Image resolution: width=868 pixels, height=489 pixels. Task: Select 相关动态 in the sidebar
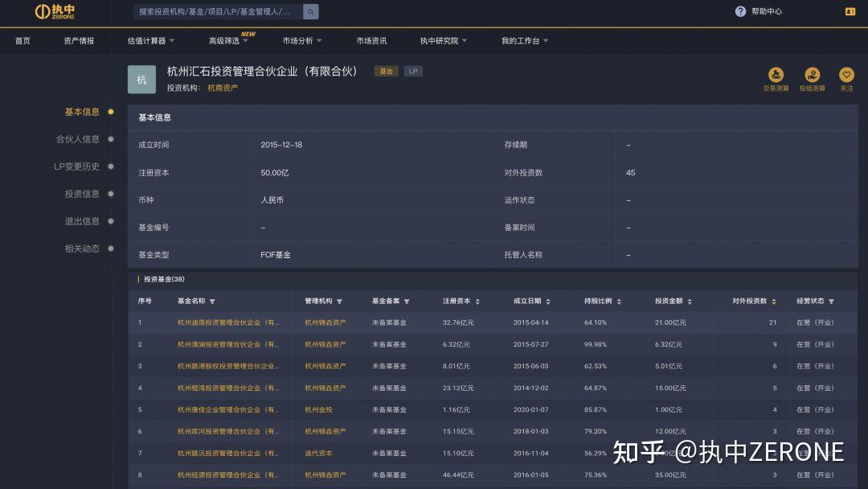coord(82,249)
